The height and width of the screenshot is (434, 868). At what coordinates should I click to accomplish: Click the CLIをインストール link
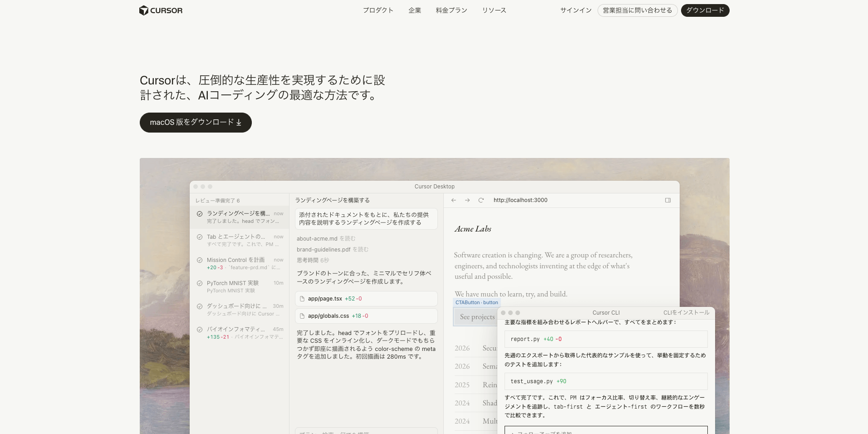[686, 313]
